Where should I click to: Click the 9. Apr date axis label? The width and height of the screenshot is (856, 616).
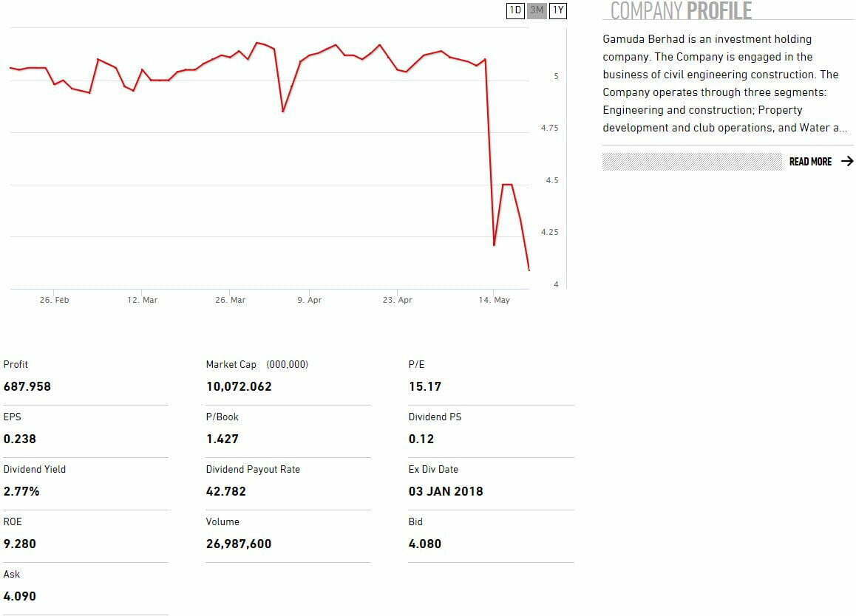click(x=310, y=301)
